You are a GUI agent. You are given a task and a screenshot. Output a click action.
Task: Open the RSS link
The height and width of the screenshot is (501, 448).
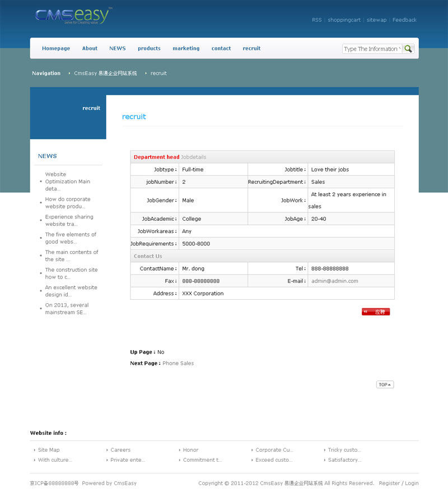[x=316, y=20]
